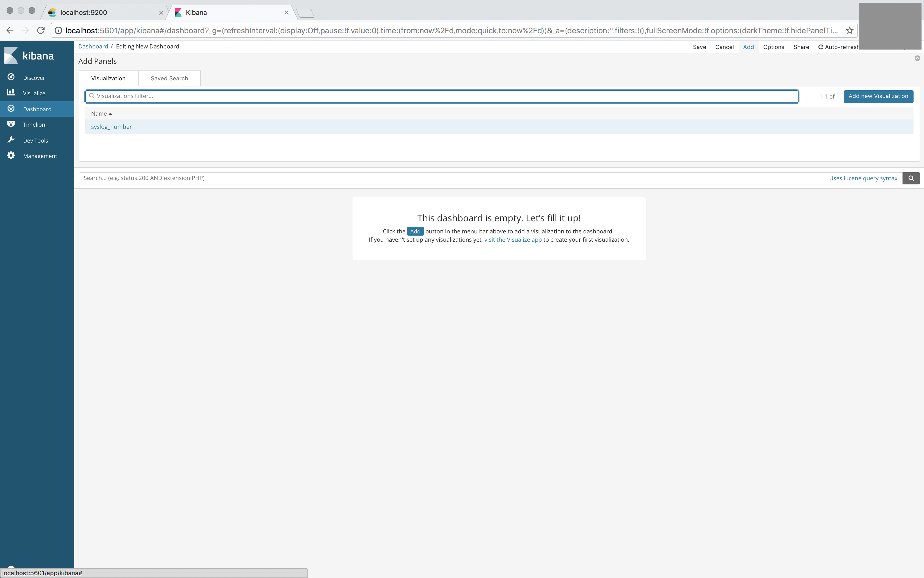The image size is (924, 578).
Task: Focus the Visualizations Filter input
Action: coord(442,96)
